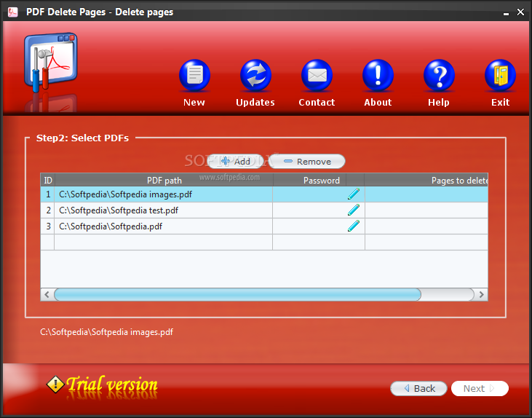Viewport: 532px width, 418px height.
Task: Select row C:\Softpedia\Softpedia test.pdf
Action: coord(264,210)
